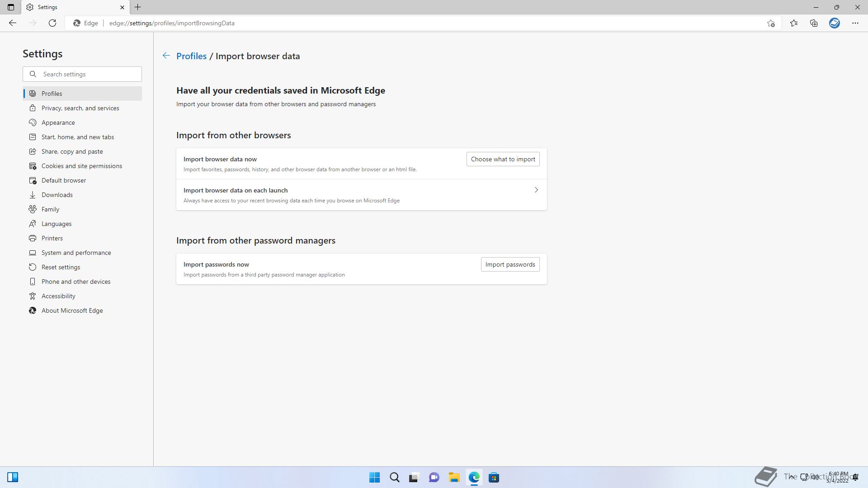This screenshot has height=488, width=868.
Task: Select Profiles in settings sidebar
Action: [x=82, y=94]
